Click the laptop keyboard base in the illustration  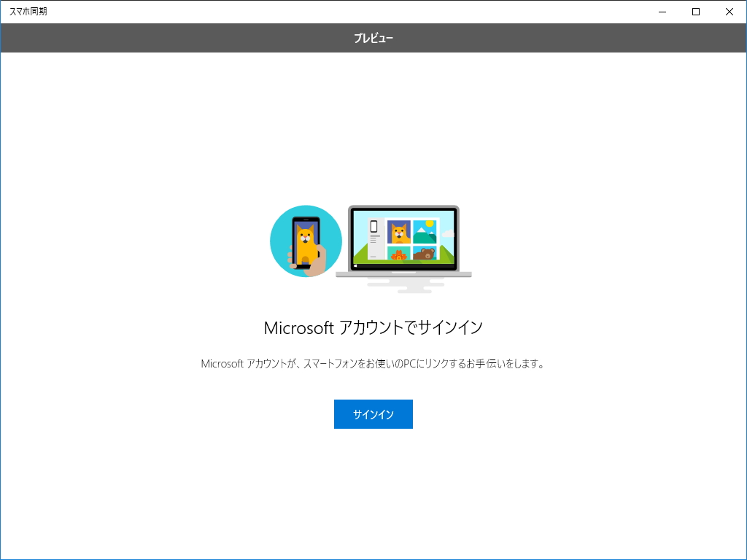point(403,273)
